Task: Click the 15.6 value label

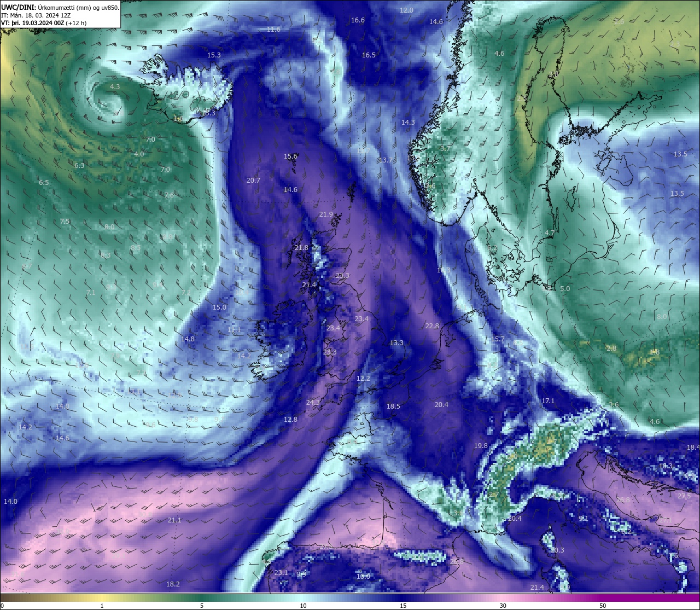Action: [x=290, y=156]
